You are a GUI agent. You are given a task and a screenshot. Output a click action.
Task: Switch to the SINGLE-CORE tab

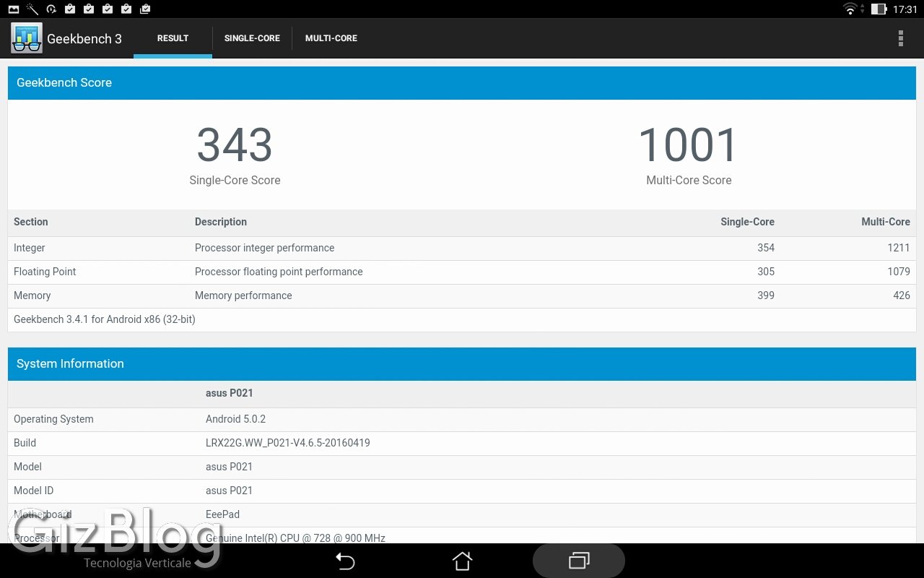[252, 38]
